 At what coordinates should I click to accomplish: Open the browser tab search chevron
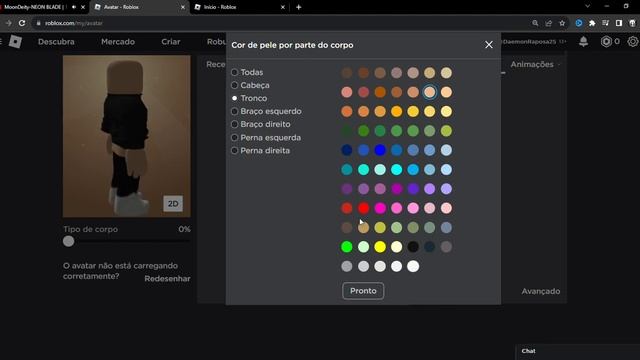tap(587, 6)
